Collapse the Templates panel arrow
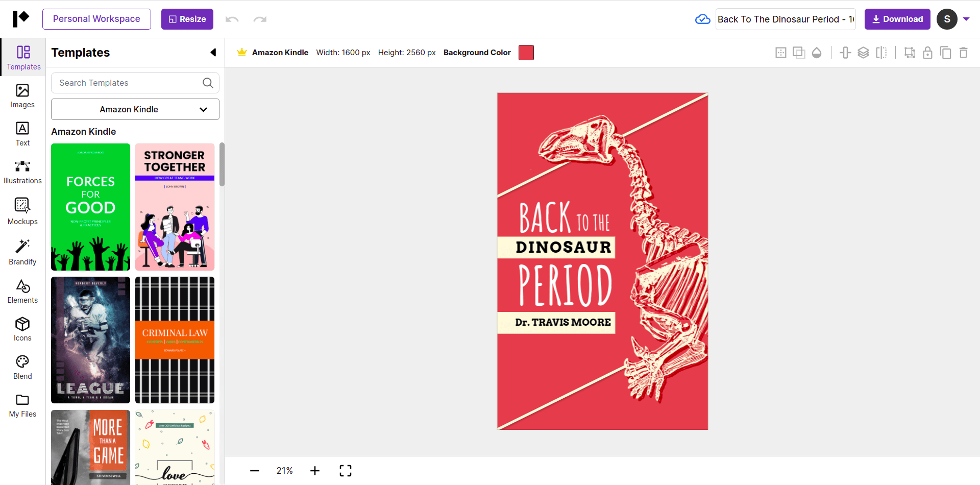The width and height of the screenshot is (980, 485). [x=213, y=52]
